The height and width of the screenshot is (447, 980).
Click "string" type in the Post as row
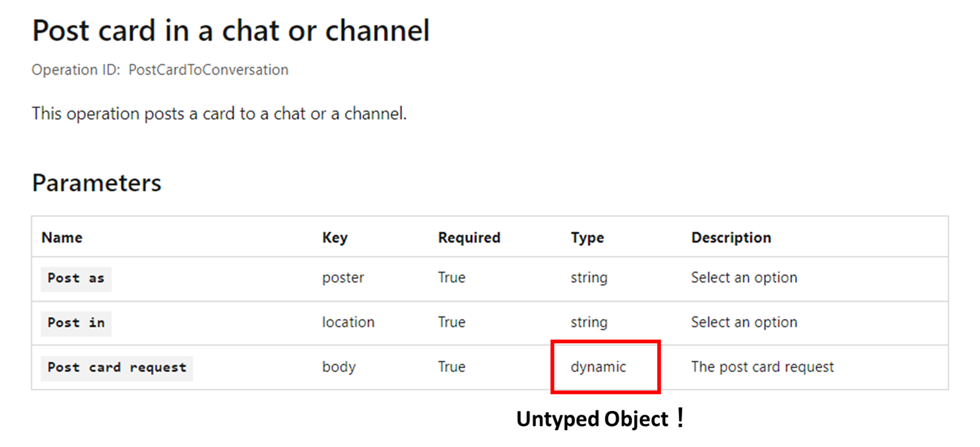pyautogui.click(x=589, y=278)
